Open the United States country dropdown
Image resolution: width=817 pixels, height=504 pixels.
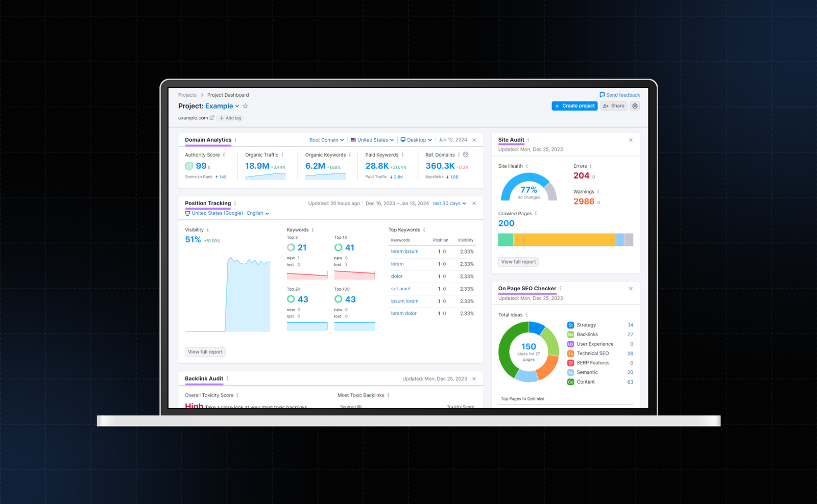click(x=372, y=140)
